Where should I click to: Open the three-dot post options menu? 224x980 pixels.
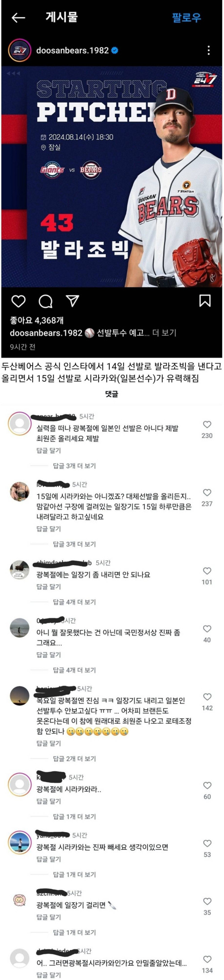pos(208,50)
